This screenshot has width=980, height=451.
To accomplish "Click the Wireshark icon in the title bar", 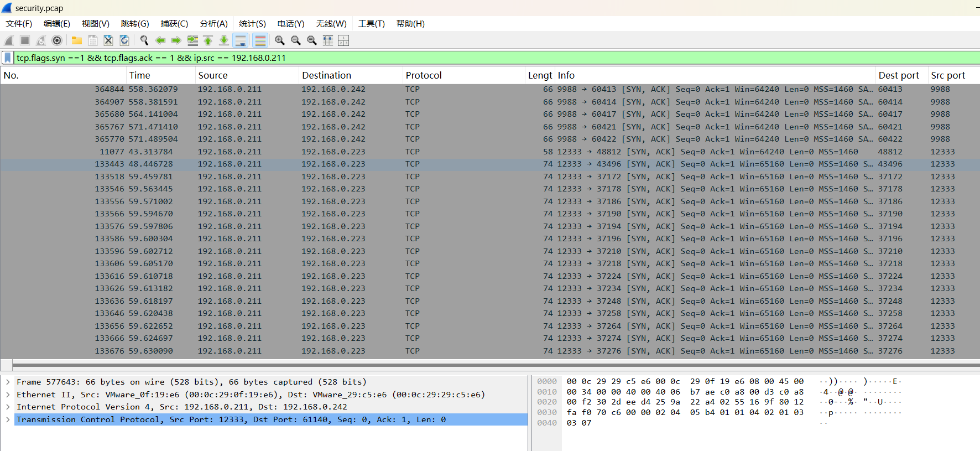I will (7, 8).
